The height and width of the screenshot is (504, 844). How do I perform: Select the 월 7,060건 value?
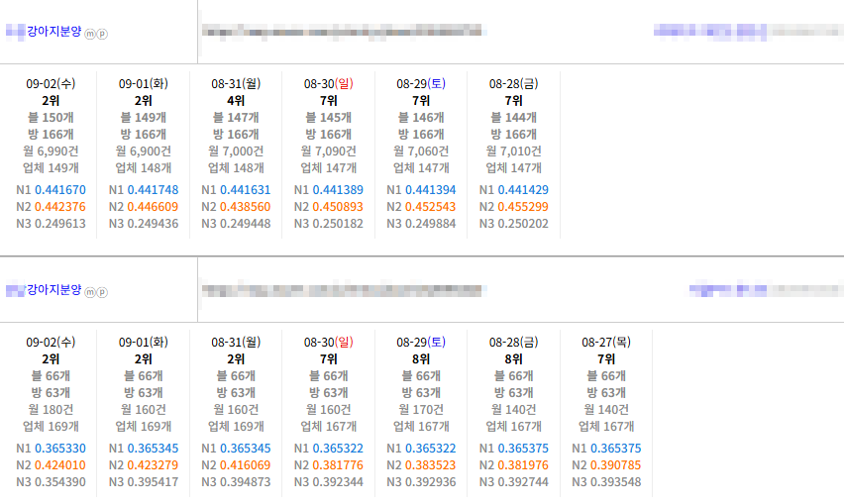click(421, 151)
